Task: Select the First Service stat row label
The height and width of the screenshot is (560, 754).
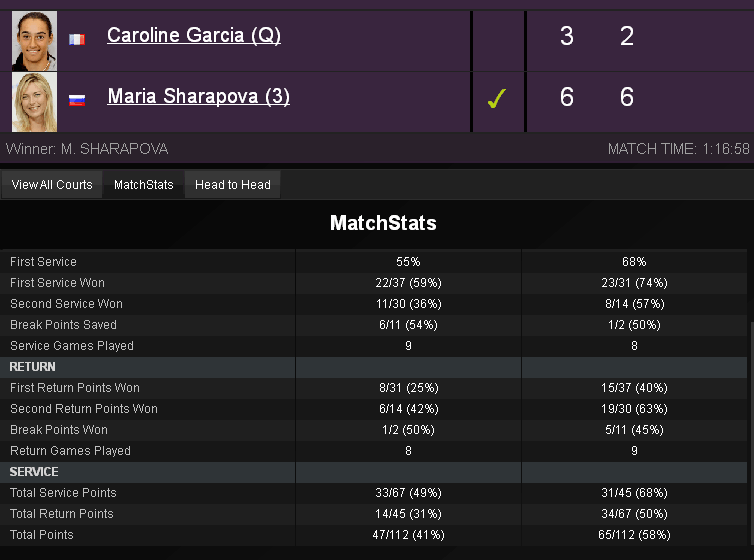Action: [x=43, y=262]
